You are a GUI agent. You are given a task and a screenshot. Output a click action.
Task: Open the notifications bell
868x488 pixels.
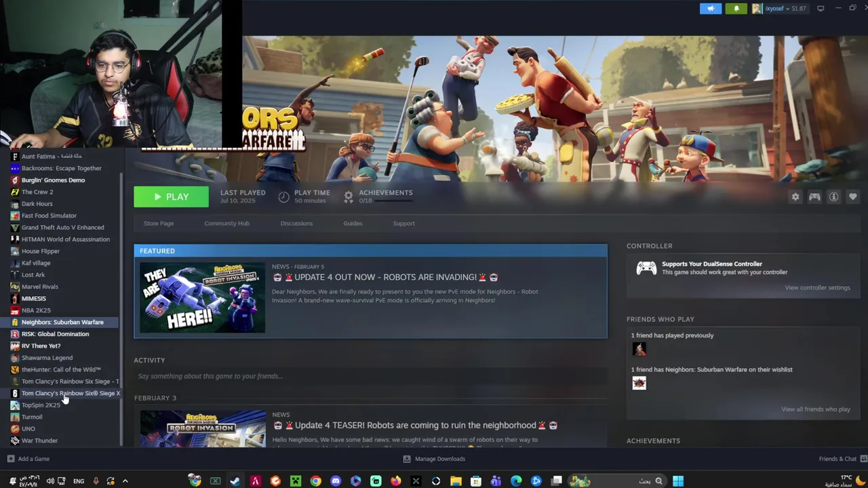(736, 9)
